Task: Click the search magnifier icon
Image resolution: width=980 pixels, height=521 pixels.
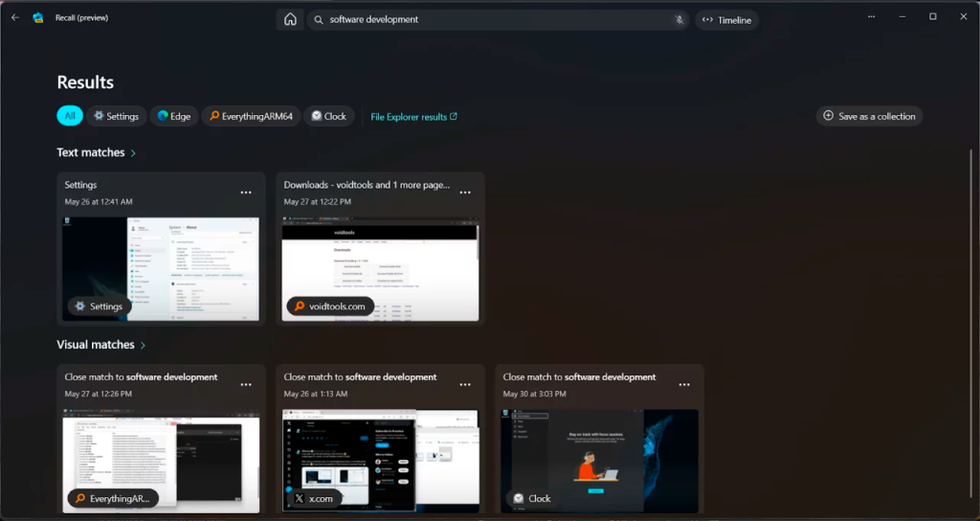Action: (319, 19)
